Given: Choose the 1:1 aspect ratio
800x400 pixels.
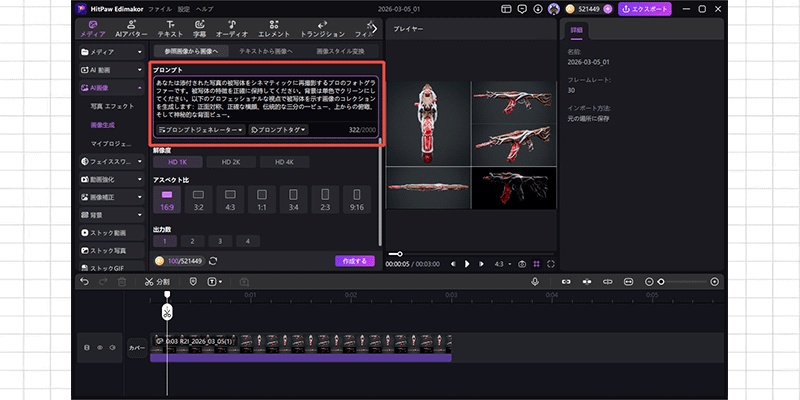Looking at the screenshot, I should 262,199.
